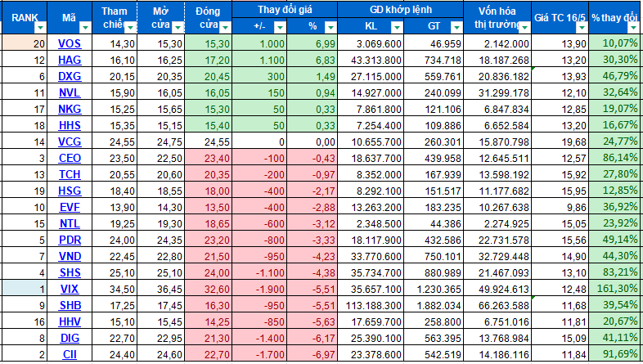The height and width of the screenshot is (364, 643).
Task: Select the rank 1 cell for VIX
Action: [25, 289]
